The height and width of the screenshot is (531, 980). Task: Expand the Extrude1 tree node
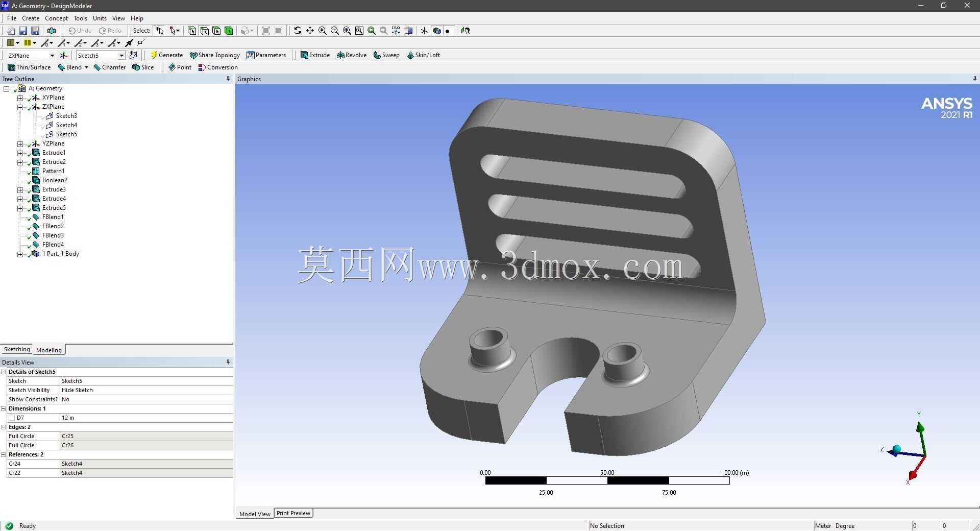20,153
